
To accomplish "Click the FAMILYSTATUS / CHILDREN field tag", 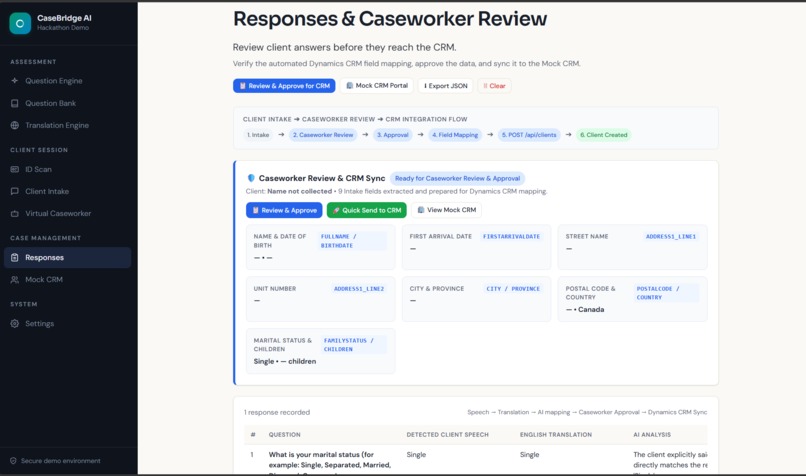I will click(354, 345).
